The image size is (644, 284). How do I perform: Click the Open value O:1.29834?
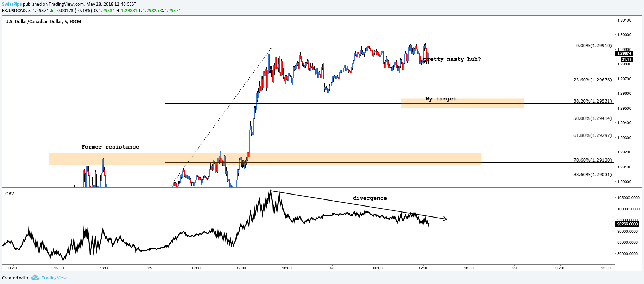pos(104,11)
